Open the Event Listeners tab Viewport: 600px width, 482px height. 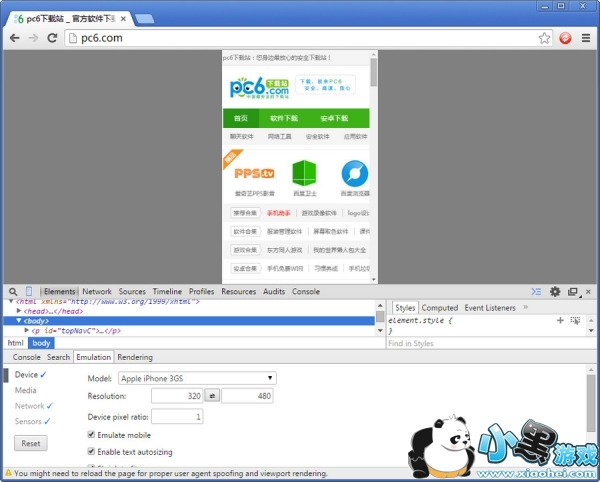click(x=490, y=308)
